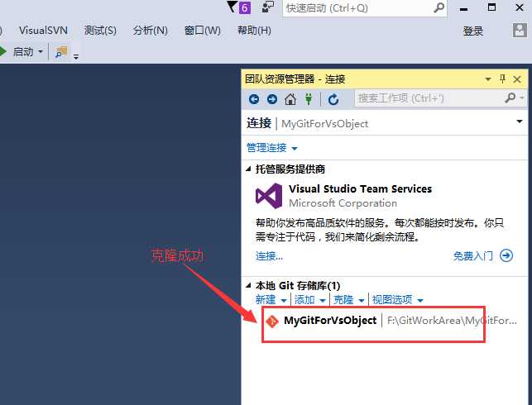532x405 pixels.
Task: Click the F:\GitWorkArea repository path text
Action: click(x=452, y=321)
